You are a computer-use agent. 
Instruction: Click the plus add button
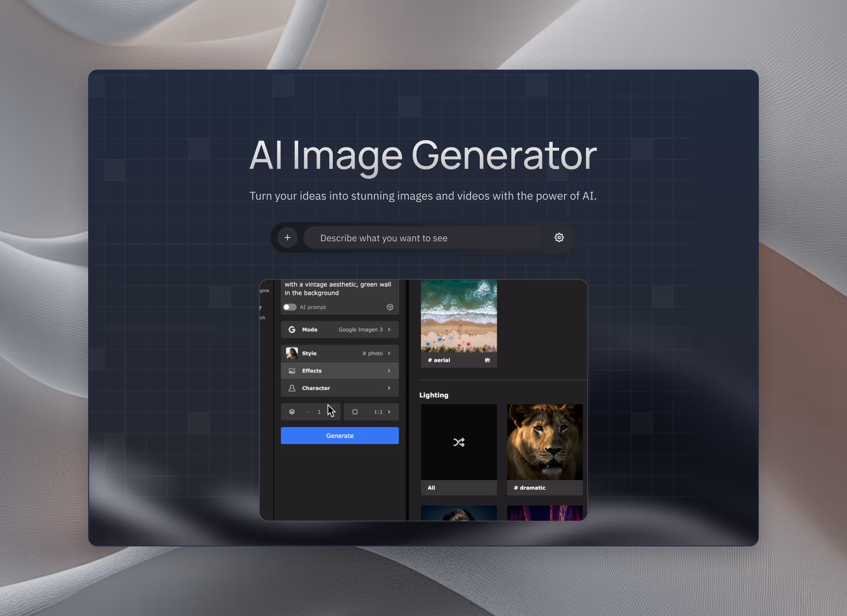pyautogui.click(x=288, y=238)
